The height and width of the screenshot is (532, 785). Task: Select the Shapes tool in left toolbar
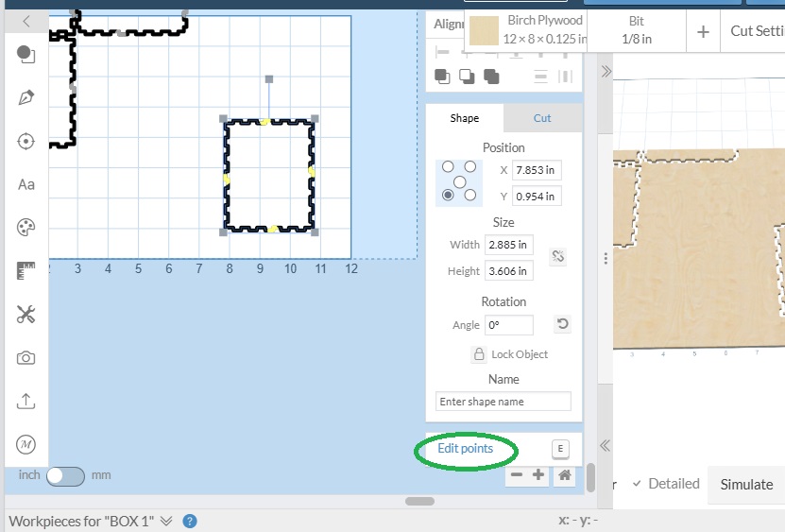[x=26, y=55]
